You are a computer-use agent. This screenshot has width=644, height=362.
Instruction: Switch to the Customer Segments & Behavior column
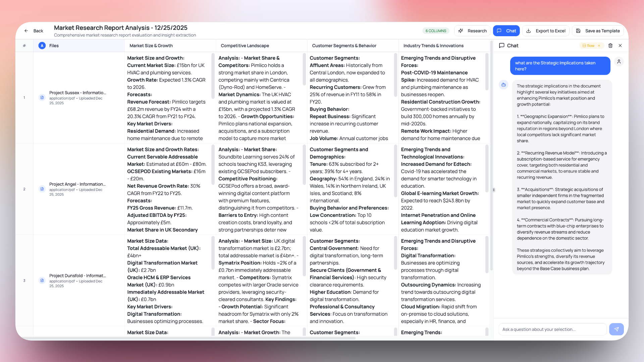coord(344,46)
